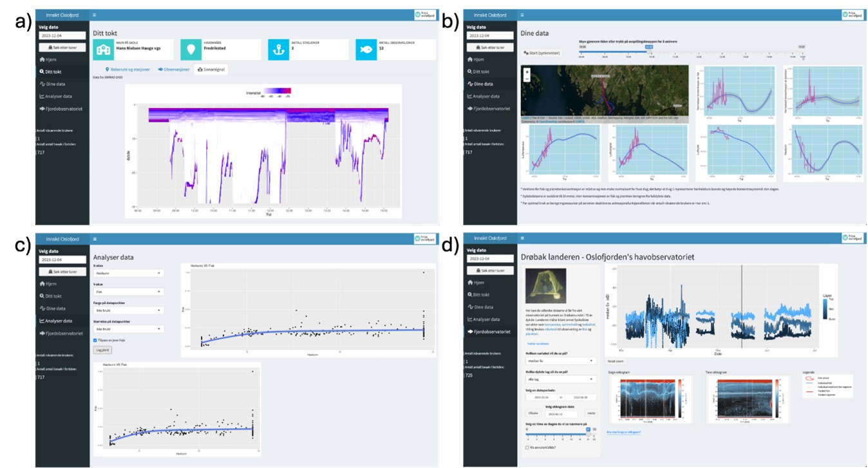Click Velg dato input field in panel a
Image resolution: width=868 pixels, height=468 pixels.
[x=62, y=37]
